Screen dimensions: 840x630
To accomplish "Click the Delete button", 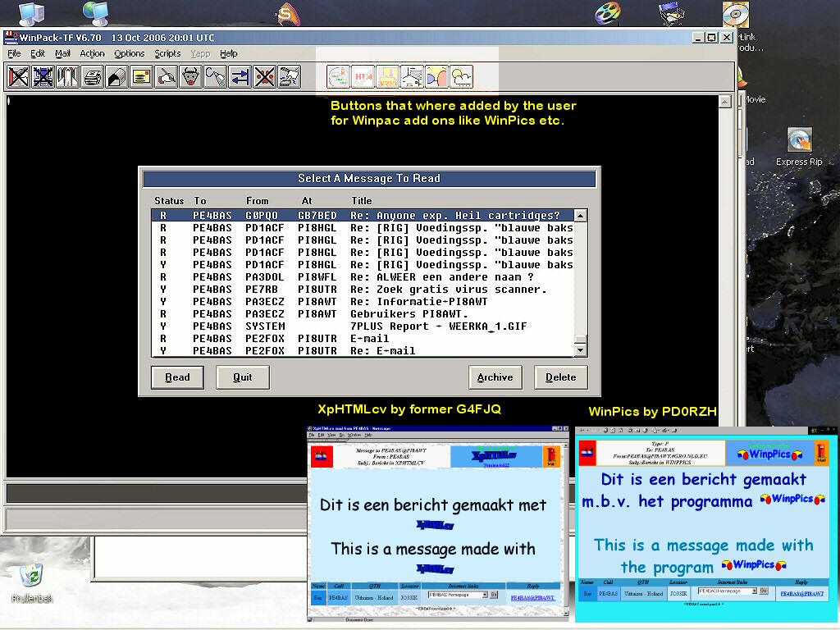I will pos(561,377).
